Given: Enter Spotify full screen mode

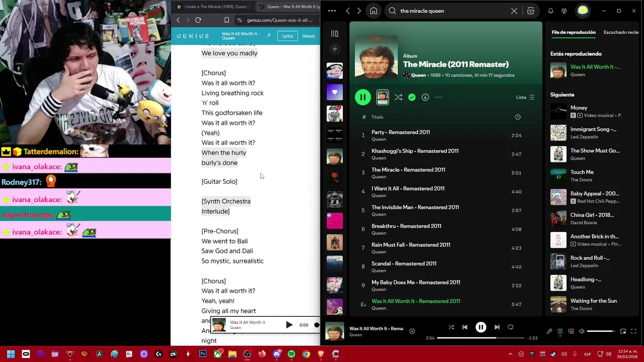Looking at the screenshot, I should pos(633,331).
